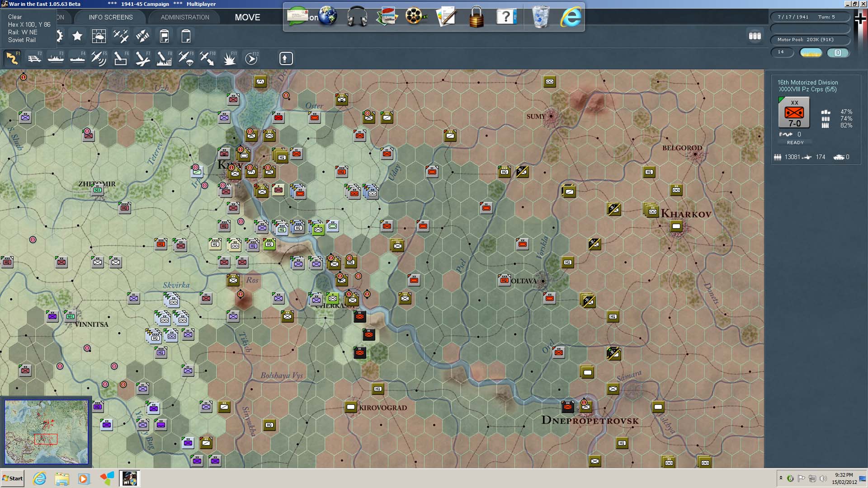Click the star icon in the toolbar
This screenshot has width=868, height=488.
pyautogui.click(x=77, y=36)
